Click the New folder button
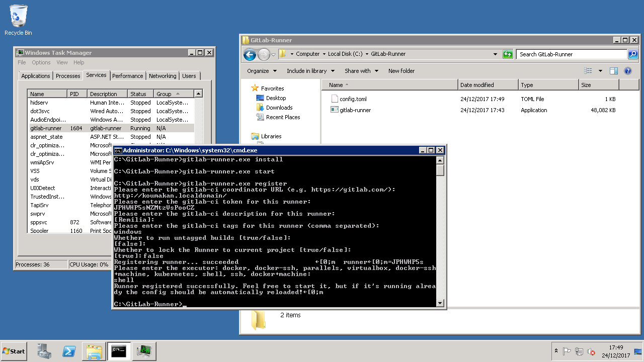 tap(401, 71)
